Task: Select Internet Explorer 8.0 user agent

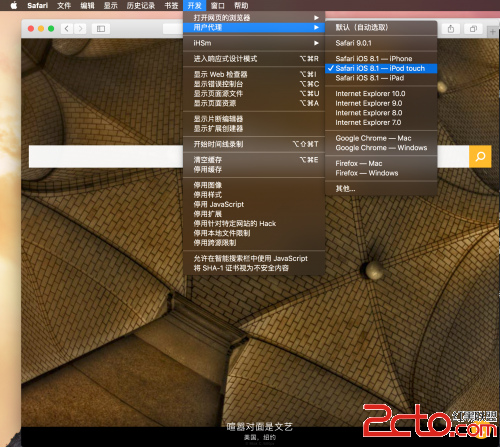Action: [381, 113]
